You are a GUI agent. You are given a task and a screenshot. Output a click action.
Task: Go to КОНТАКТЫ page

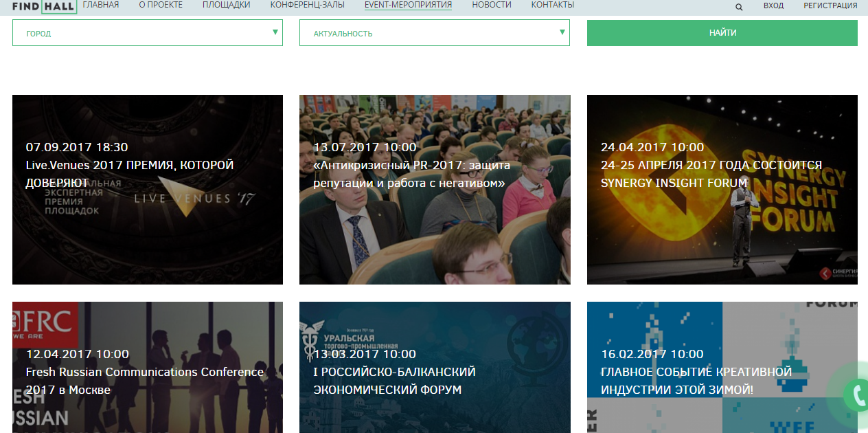point(553,5)
